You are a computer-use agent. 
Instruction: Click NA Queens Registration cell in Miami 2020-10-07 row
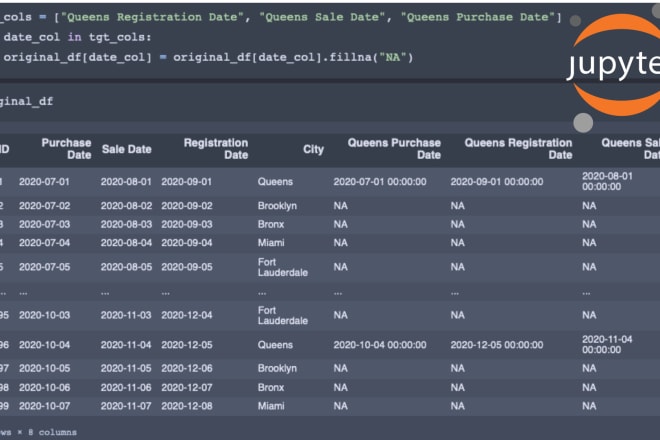(x=458, y=406)
